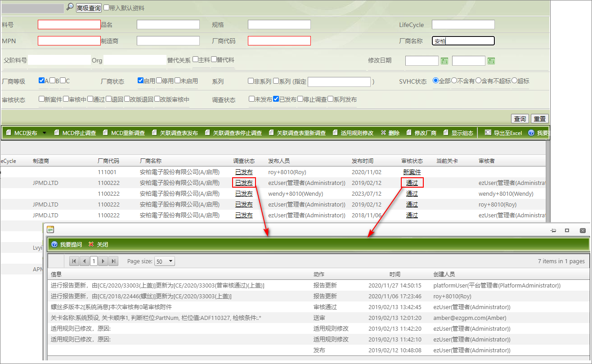Click 已发布 link in roy+8010 2020/11/02 row
The image size is (592, 364).
coord(244,172)
